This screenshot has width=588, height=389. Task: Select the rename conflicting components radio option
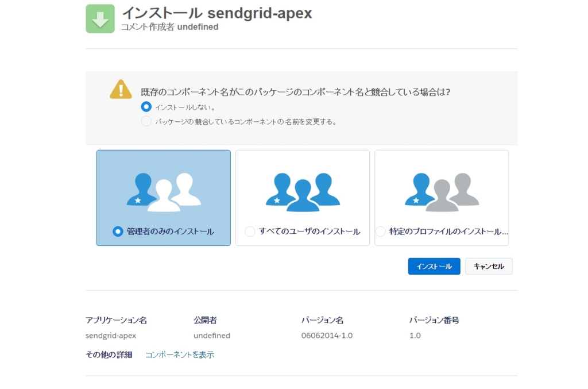pos(146,121)
